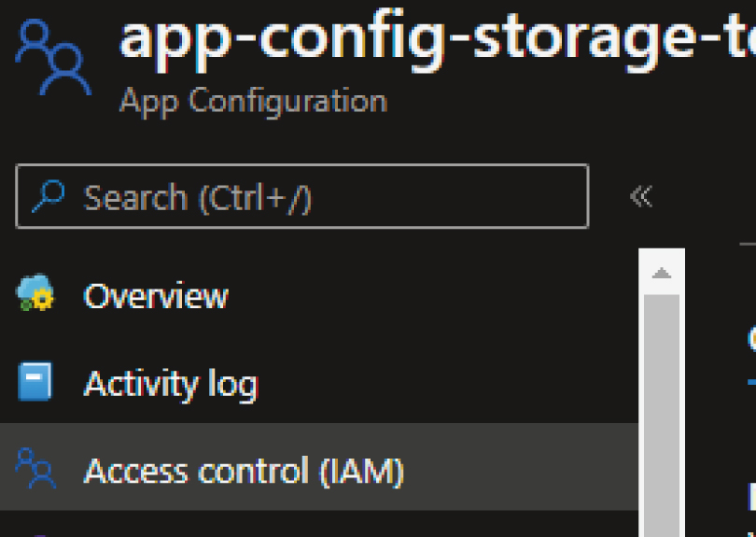The width and height of the screenshot is (756, 537).
Task: Click the Access control people icon
Action: (35, 468)
